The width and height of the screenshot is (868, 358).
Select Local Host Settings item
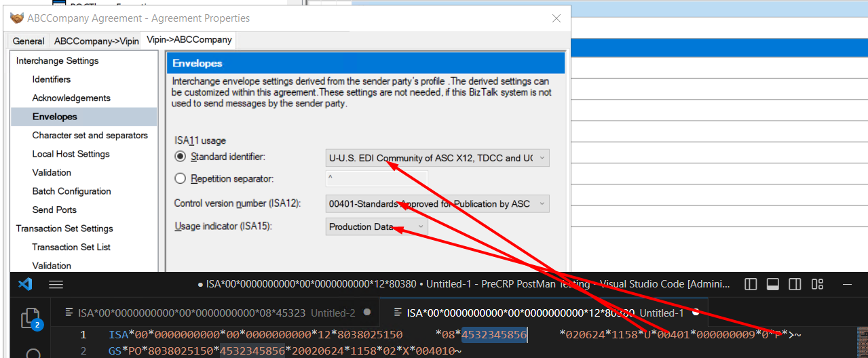tap(71, 154)
